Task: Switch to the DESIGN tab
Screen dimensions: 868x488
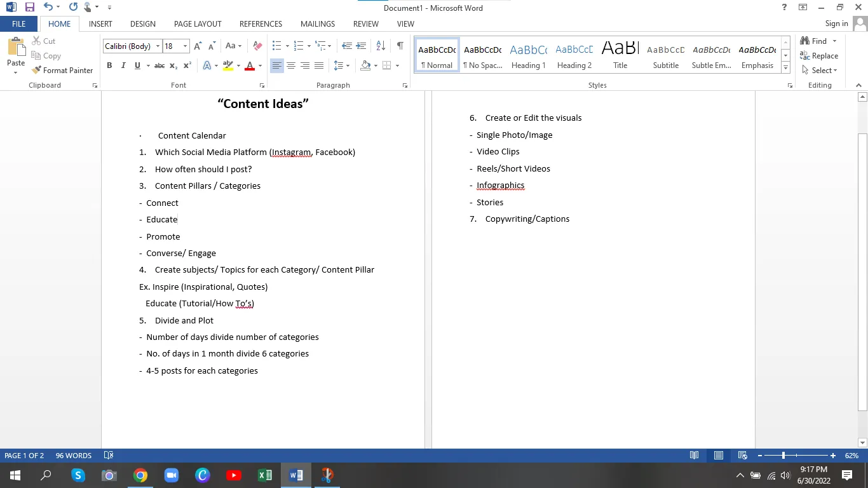Action: click(x=143, y=24)
